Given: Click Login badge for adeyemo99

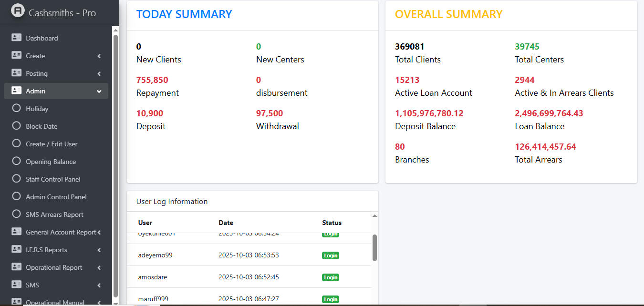Looking at the screenshot, I should coord(331,255).
